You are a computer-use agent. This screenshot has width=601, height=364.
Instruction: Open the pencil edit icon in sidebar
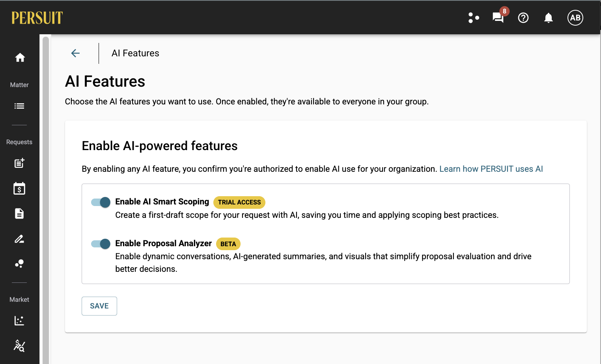[19, 239]
